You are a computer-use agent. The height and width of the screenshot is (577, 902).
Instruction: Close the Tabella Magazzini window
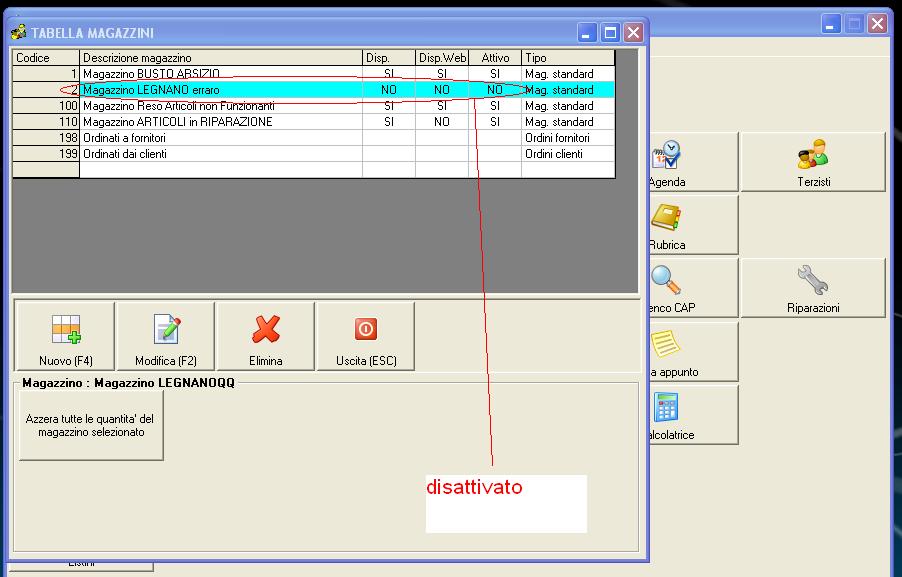click(634, 33)
